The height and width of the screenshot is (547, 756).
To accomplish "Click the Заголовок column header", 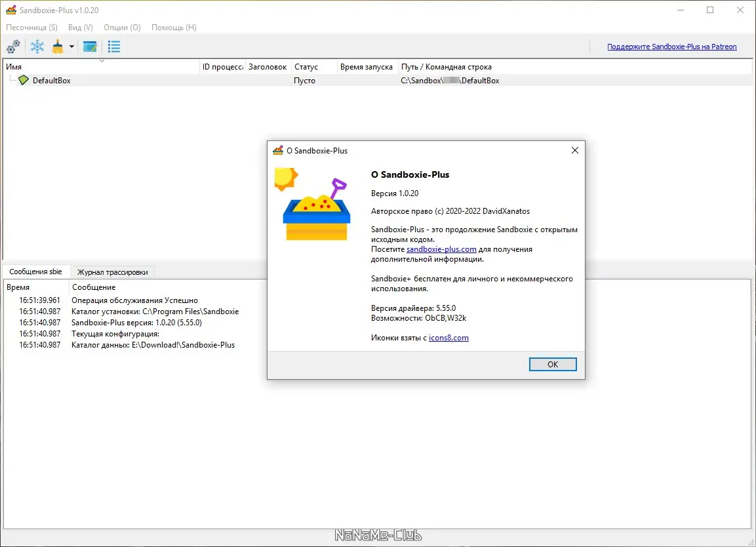I will [x=268, y=66].
